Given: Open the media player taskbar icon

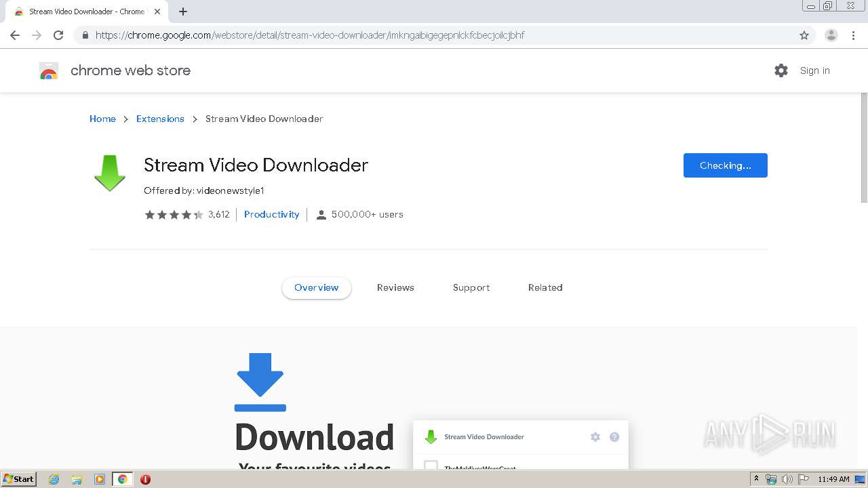Looking at the screenshot, I should coord(100,479).
